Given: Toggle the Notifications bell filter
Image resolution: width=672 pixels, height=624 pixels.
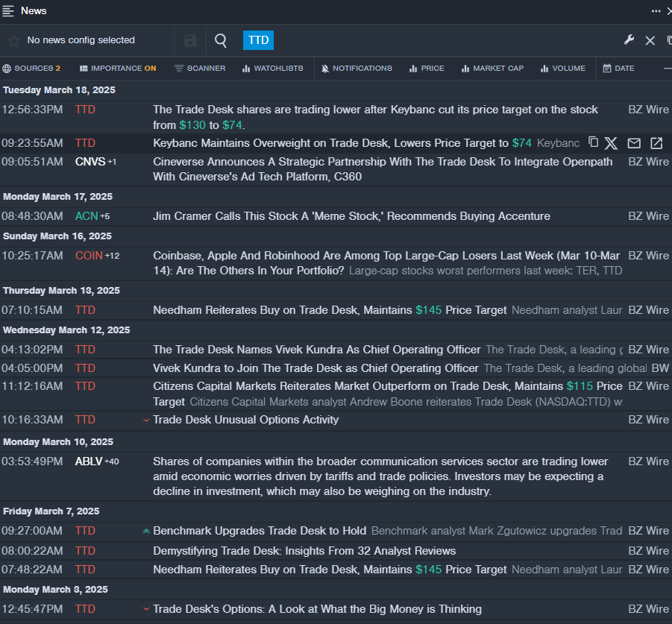Looking at the screenshot, I should pos(357,69).
